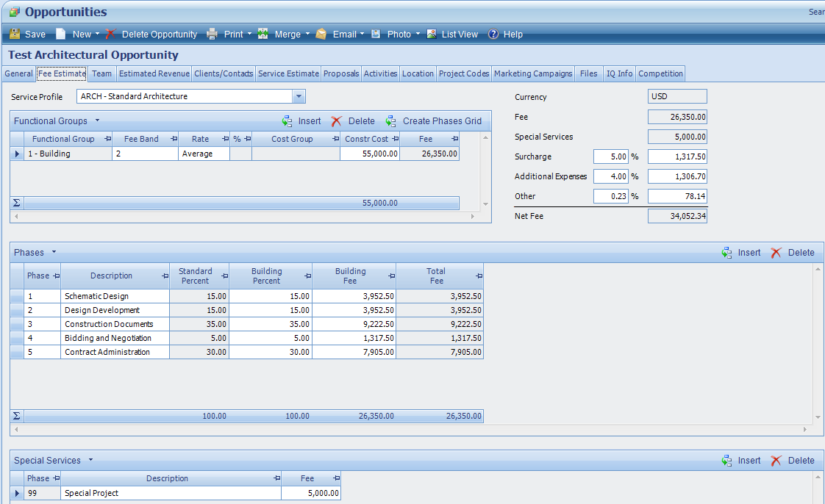The width and height of the screenshot is (825, 504).
Task: Click the Save disk icon
Action: coord(15,34)
